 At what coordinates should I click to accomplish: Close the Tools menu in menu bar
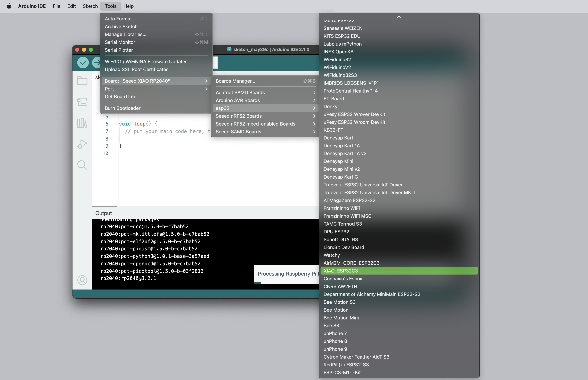[x=111, y=6]
